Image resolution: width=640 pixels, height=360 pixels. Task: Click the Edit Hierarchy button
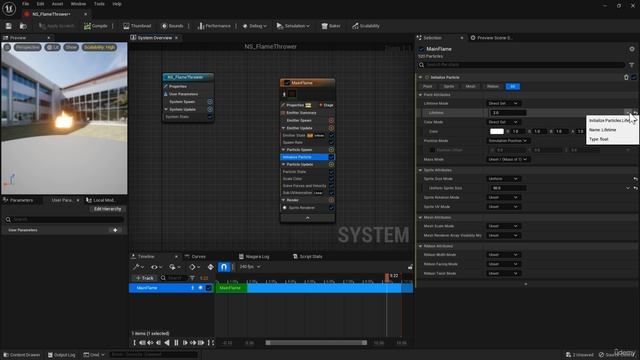coord(107,209)
